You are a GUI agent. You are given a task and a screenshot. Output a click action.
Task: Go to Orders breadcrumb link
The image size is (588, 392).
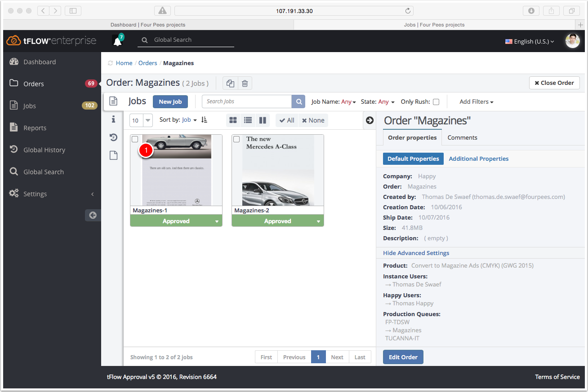[148, 63]
